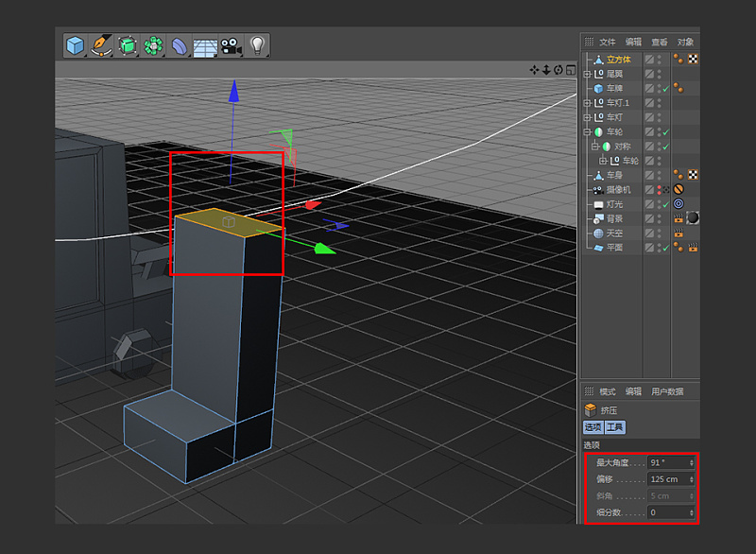Toggle the green enable check for 对称
756x554 pixels.
[666, 147]
